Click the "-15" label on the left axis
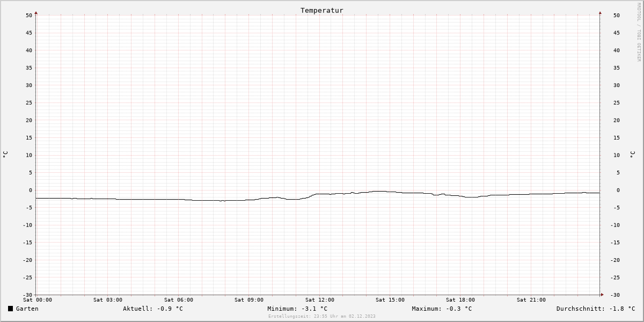This screenshot has width=644, height=322. (27, 243)
